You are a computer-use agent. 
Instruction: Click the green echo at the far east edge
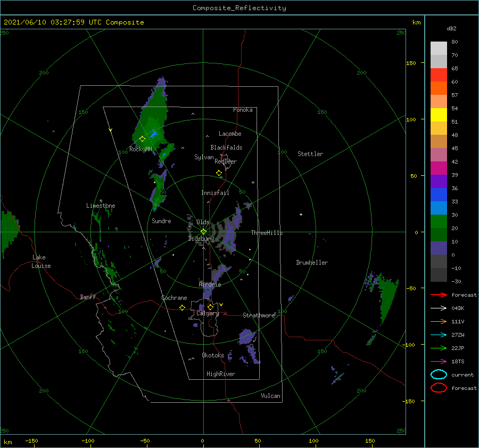[x=389, y=298]
